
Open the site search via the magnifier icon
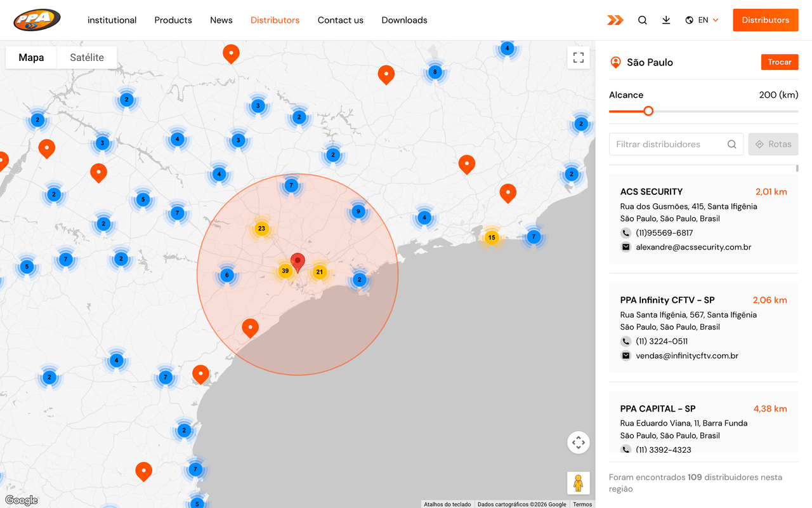pos(643,20)
